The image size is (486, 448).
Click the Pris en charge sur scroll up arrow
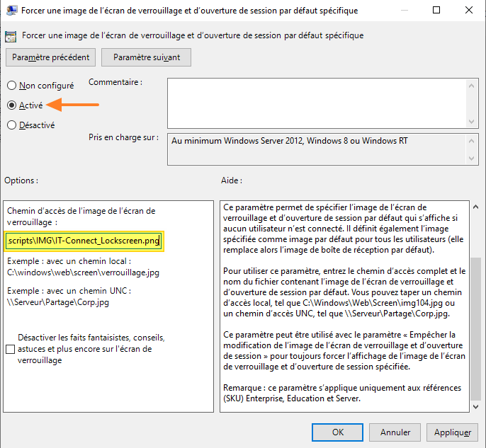(x=471, y=141)
